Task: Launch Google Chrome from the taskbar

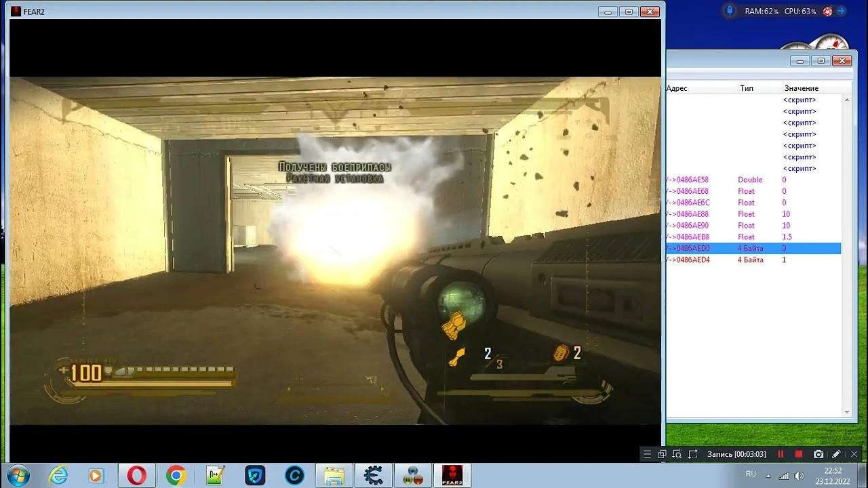Action: tap(176, 474)
